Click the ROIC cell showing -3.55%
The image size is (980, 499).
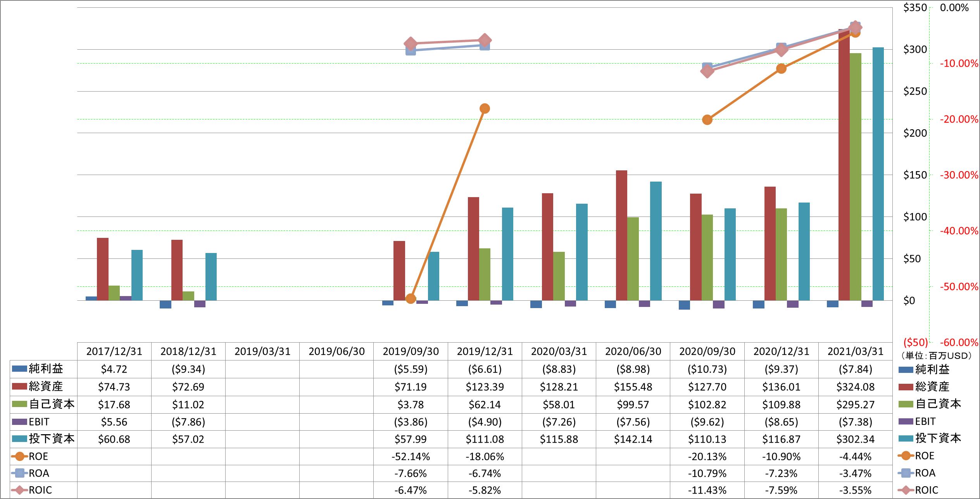click(x=856, y=490)
